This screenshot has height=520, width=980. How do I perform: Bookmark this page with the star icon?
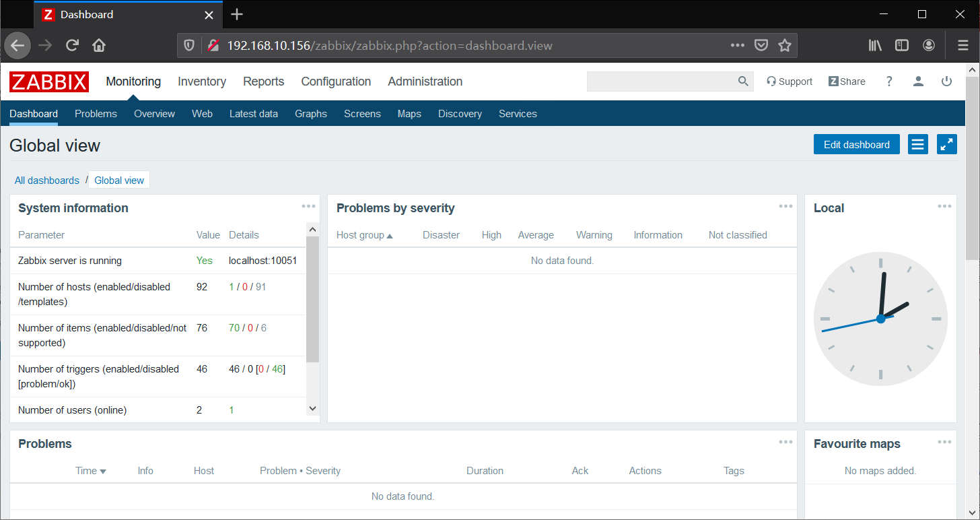point(784,46)
